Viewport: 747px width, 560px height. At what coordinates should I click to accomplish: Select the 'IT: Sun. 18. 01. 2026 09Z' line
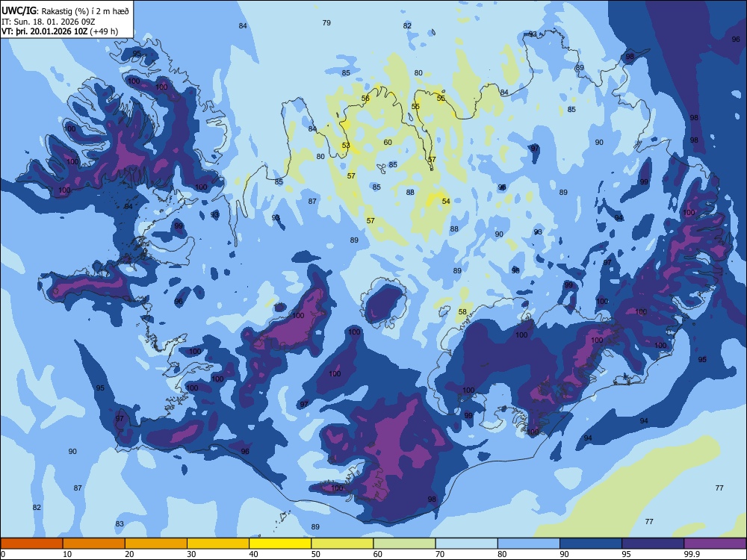48,22
